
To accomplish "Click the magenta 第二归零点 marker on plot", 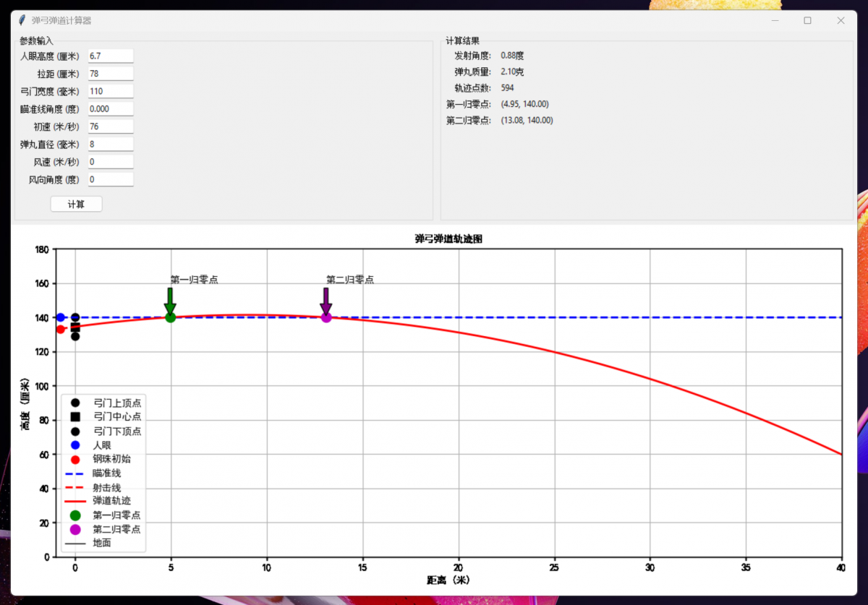I will pos(326,317).
